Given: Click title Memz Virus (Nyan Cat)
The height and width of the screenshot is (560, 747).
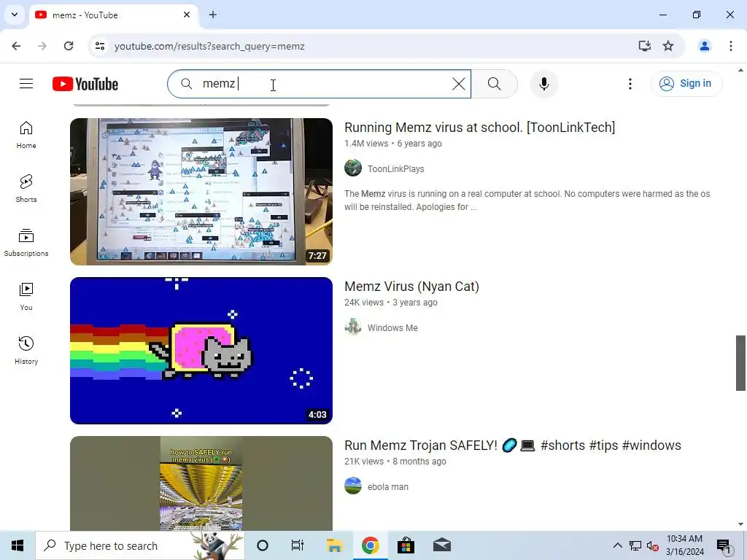Looking at the screenshot, I should click(411, 287).
